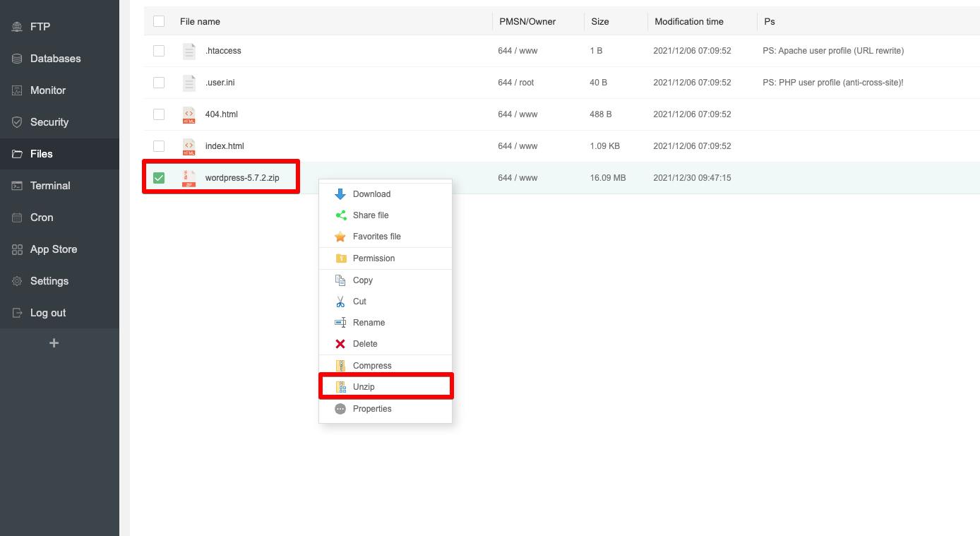Check the 404.html row checkbox

point(159,114)
